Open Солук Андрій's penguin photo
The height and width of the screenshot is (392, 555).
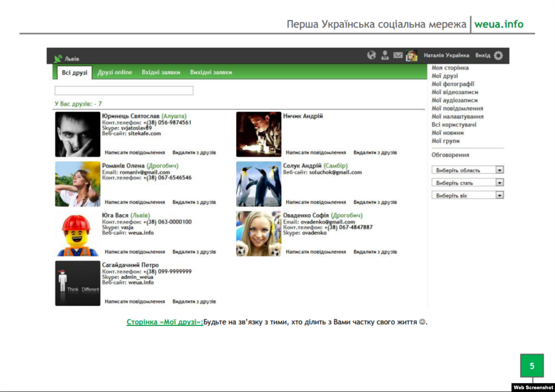(259, 184)
